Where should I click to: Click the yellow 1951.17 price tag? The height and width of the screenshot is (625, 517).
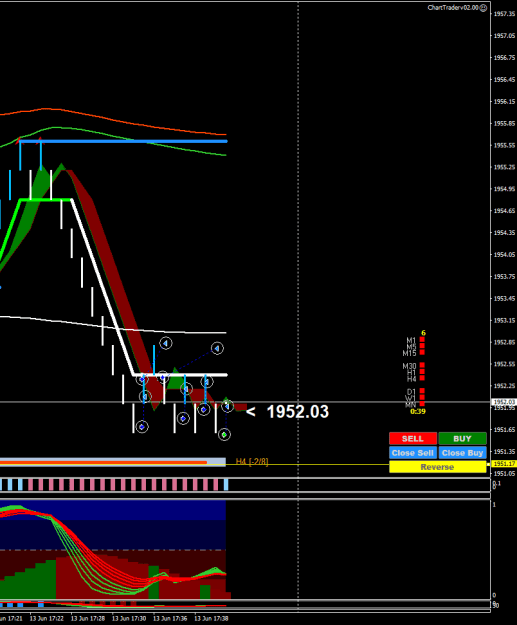click(x=505, y=464)
